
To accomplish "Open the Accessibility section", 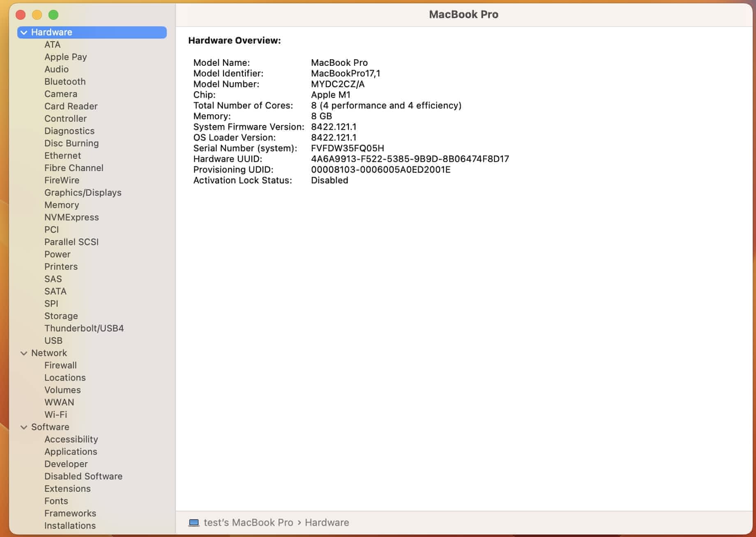I will click(71, 439).
